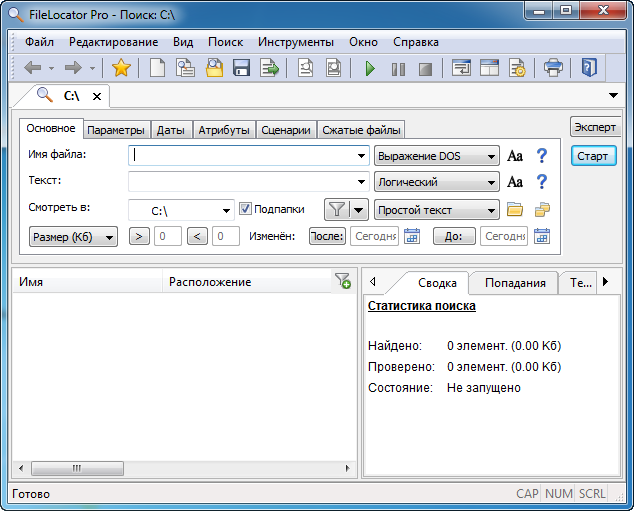Screen dimensions: 634x511
Task: Click the Эксперт button
Action: (594, 128)
